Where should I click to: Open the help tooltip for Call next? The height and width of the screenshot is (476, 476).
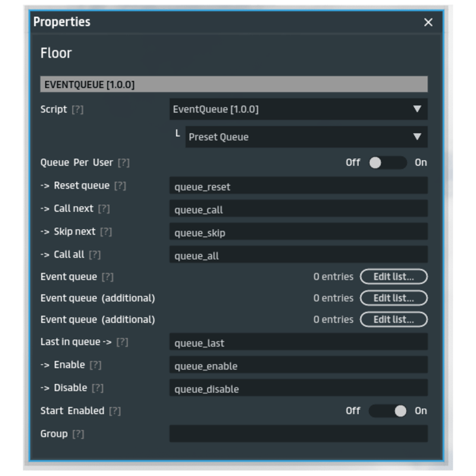[x=104, y=209]
